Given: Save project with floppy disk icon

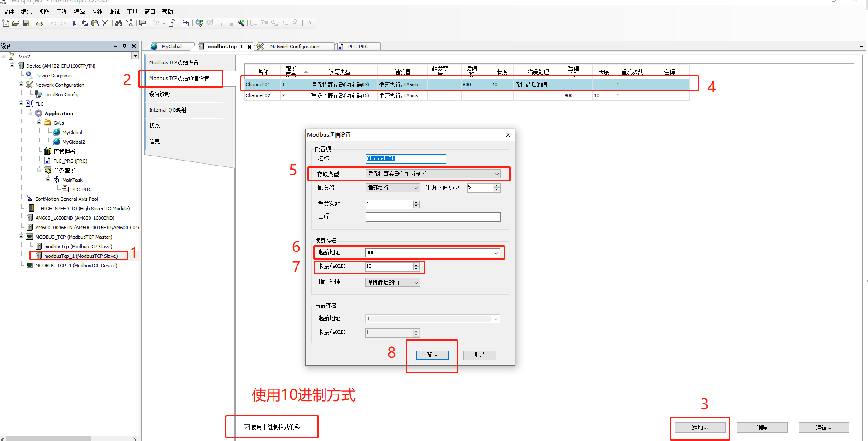Looking at the screenshot, I should click(26, 23).
